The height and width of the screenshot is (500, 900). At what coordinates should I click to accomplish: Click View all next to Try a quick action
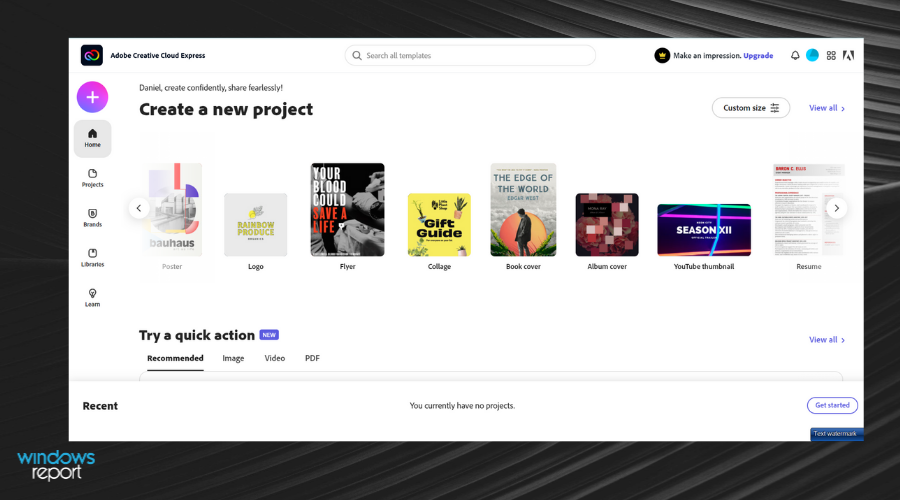(827, 340)
